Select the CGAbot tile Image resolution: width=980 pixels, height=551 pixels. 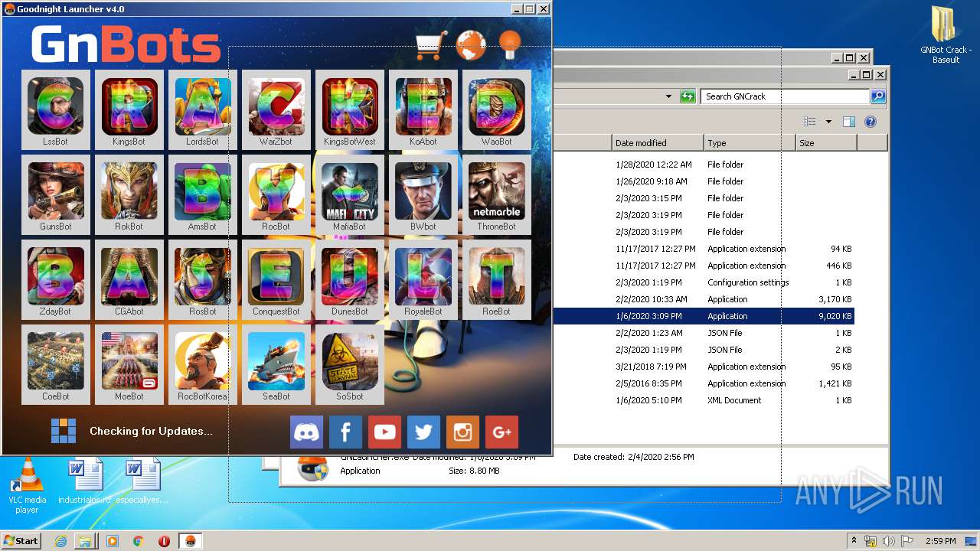[129, 279]
